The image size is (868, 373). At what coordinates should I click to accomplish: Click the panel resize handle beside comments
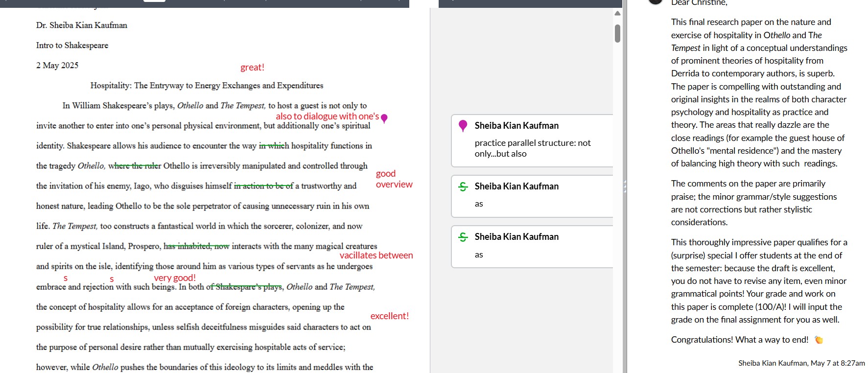tap(625, 186)
